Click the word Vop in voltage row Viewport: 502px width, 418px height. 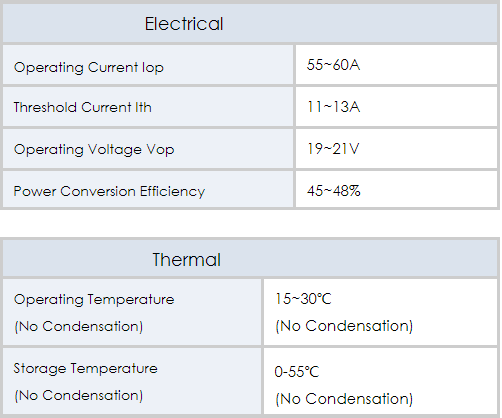[160, 150]
